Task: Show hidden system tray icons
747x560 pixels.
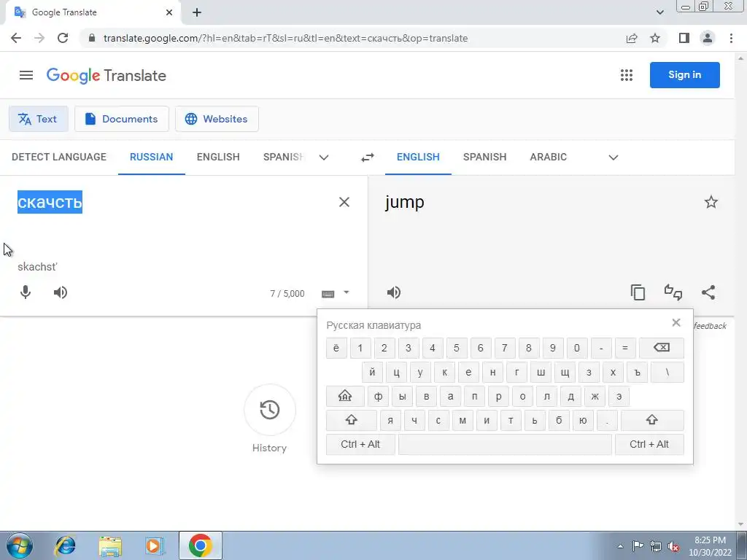Action: click(x=620, y=546)
